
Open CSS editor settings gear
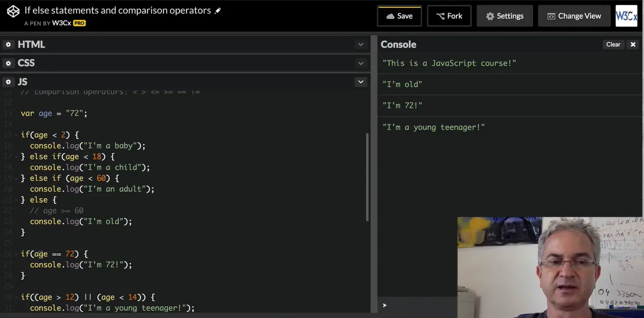point(8,63)
